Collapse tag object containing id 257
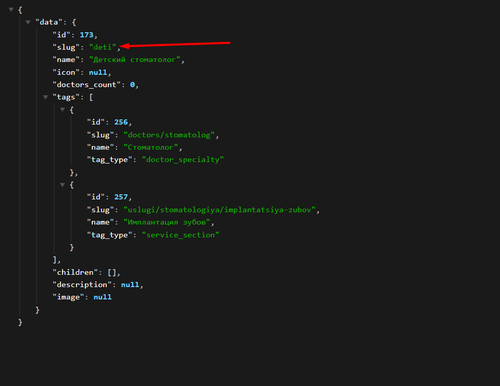This screenshot has width=500, height=386. click(62, 184)
